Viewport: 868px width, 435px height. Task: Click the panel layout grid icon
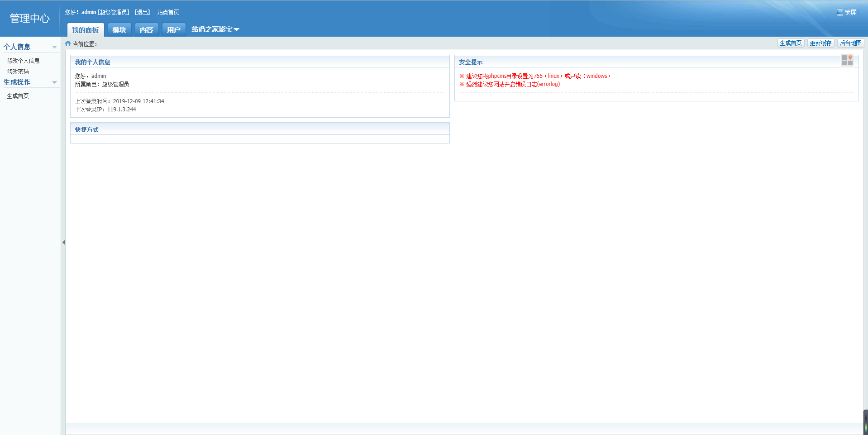coord(847,61)
